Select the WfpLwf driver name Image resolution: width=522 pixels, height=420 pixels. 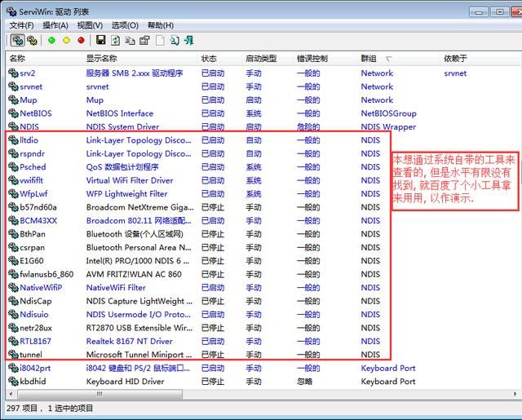[x=33, y=194]
